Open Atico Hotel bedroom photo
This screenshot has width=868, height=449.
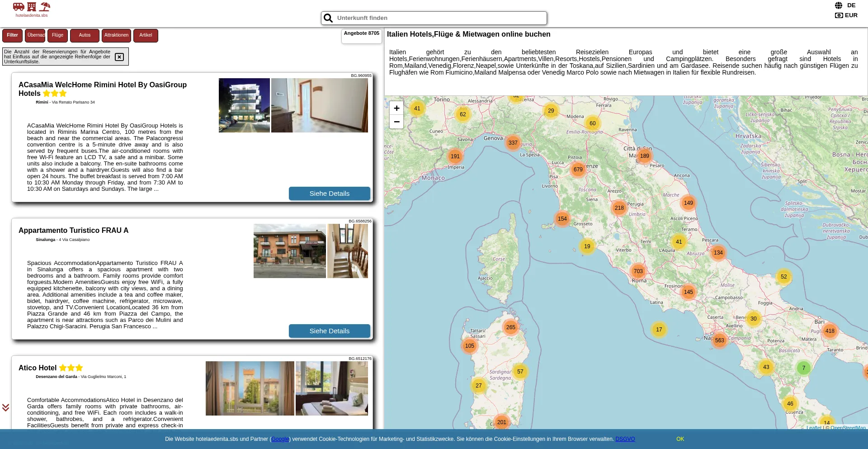click(x=332, y=388)
